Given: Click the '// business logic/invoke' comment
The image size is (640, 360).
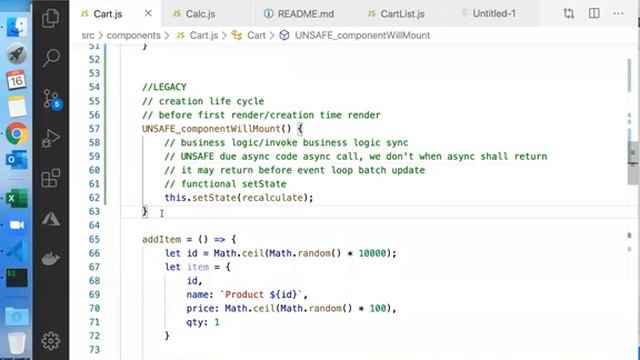Looking at the screenshot, I should (286, 142).
